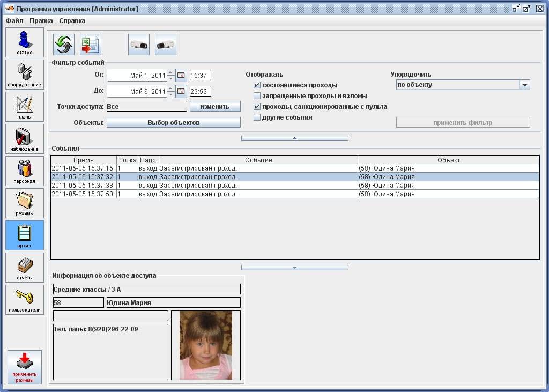Open calendar picker for the От date
The image size is (549, 392).
pos(181,75)
